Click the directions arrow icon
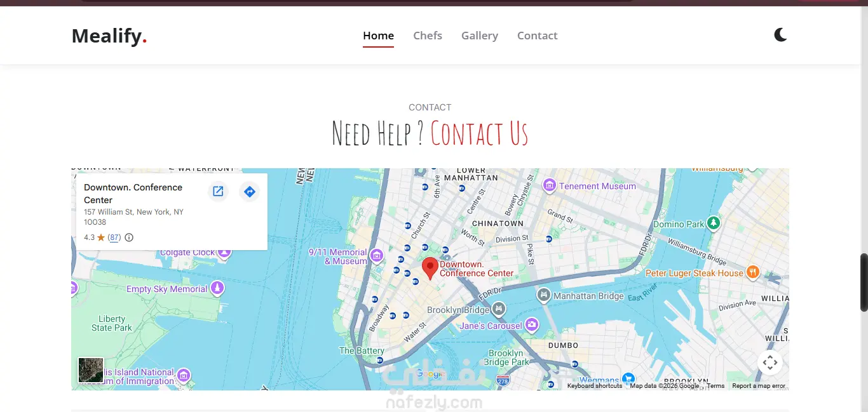Viewport: 868px width, 412px height. click(x=250, y=192)
